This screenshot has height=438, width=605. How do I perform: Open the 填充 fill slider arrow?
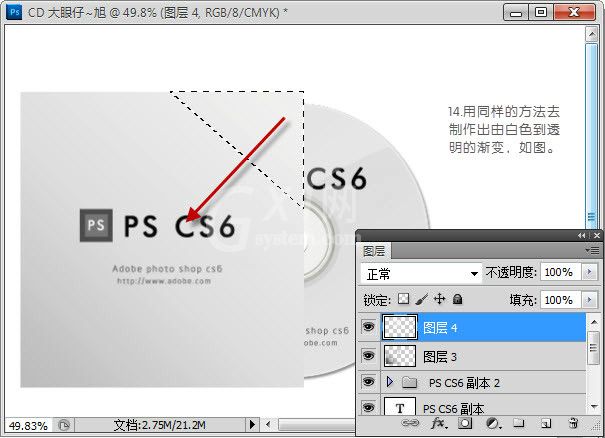click(590, 299)
